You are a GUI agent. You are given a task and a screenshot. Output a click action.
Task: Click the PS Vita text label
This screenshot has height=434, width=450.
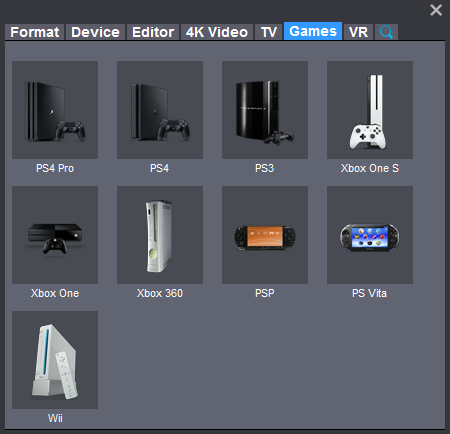(x=369, y=293)
